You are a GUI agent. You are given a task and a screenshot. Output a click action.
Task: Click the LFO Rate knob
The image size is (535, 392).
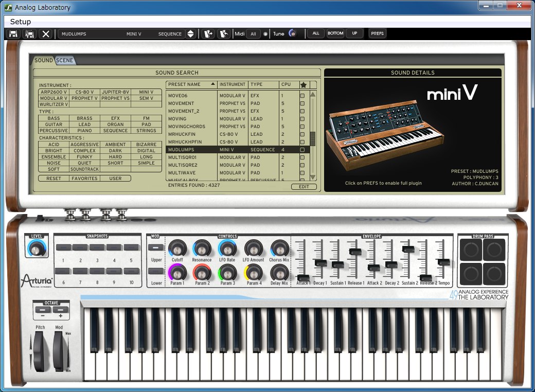pyautogui.click(x=227, y=248)
